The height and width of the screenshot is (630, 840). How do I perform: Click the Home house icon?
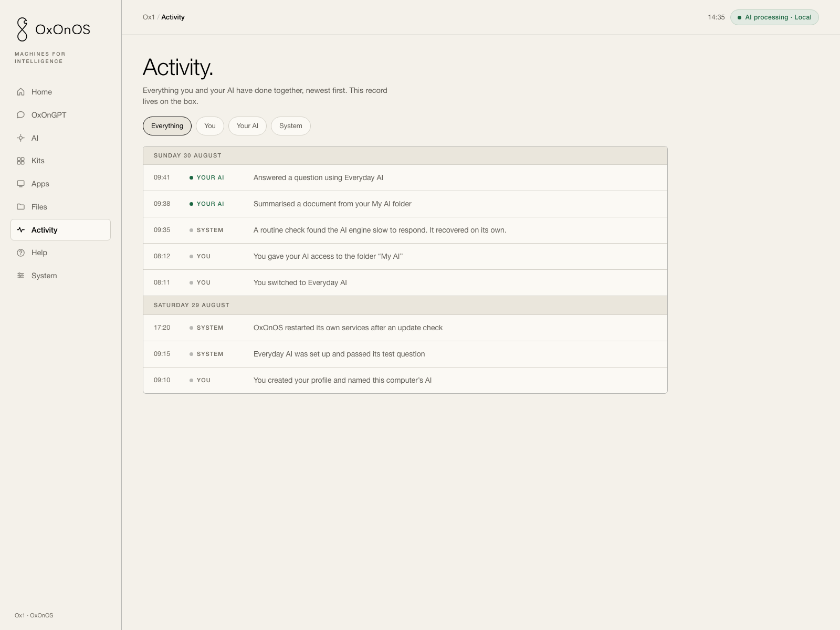(20, 92)
